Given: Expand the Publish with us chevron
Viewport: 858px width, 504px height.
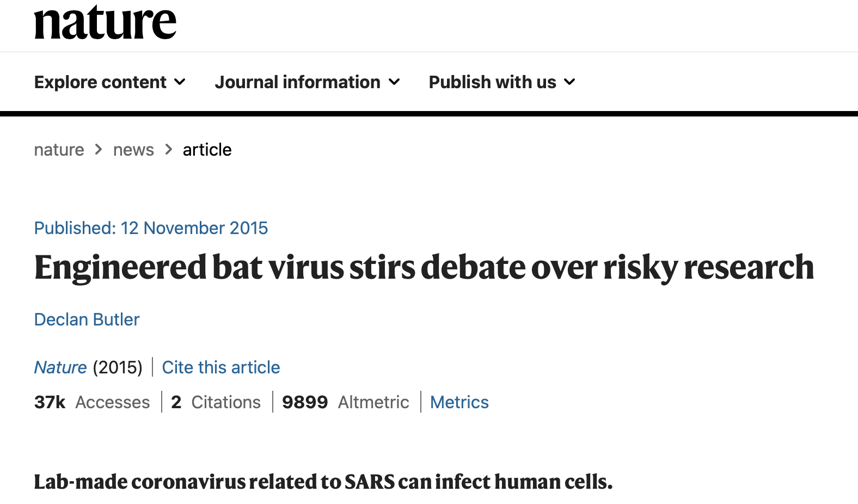Looking at the screenshot, I should pyautogui.click(x=569, y=82).
